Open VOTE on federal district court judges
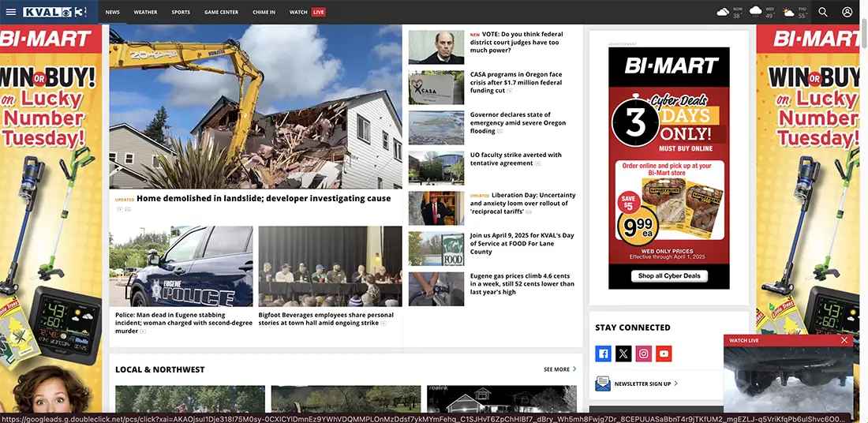The image size is (868, 423). tap(517, 42)
